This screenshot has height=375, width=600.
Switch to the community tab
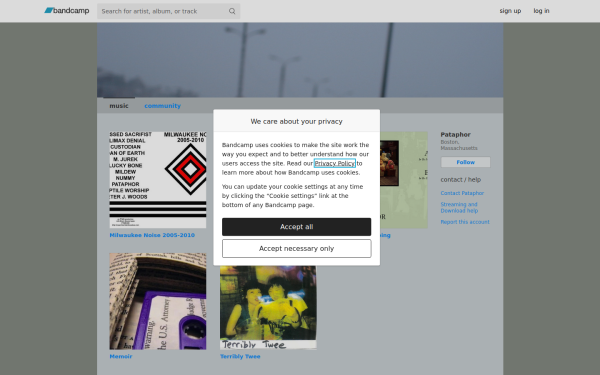pyautogui.click(x=162, y=106)
